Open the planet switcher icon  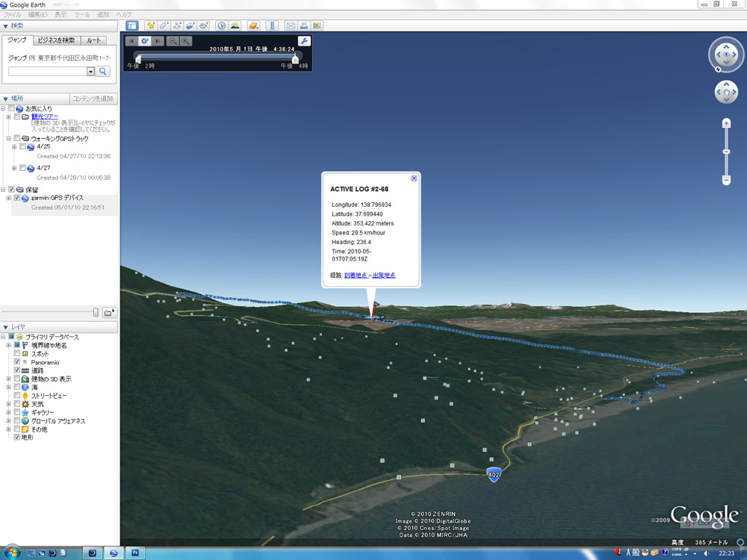pos(254,25)
